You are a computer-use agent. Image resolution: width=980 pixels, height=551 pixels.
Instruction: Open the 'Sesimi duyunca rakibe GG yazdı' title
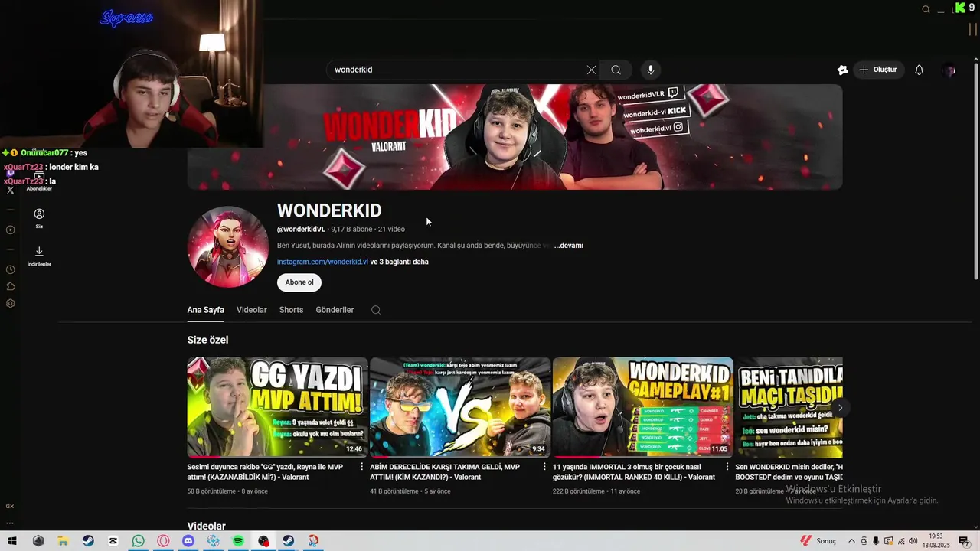(x=265, y=471)
